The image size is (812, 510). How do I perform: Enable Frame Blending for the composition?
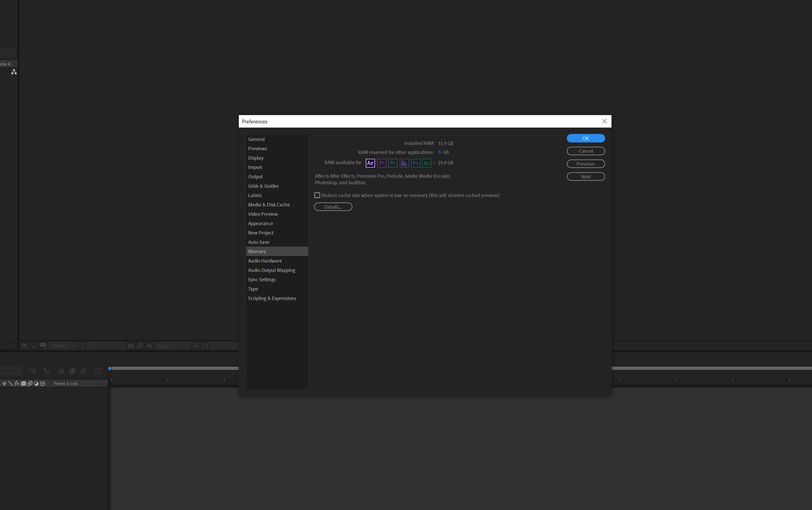click(72, 371)
